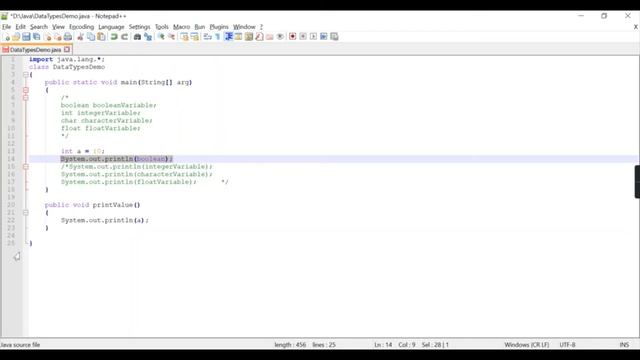640x360 pixels.
Task: Save the file using the Save icon
Action: click(x=26, y=37)
